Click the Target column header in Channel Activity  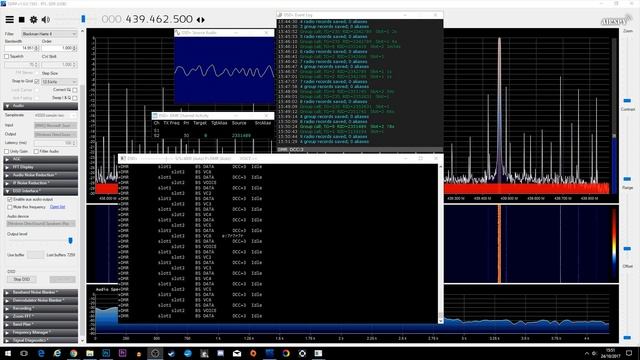pyautogui.click(x=200, y=123)
